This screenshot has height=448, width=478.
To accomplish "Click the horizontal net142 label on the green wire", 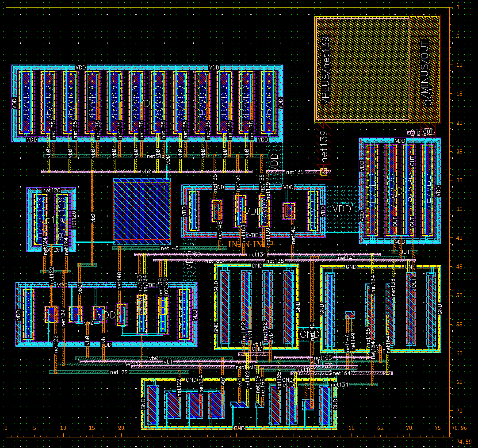I will 347,258.
